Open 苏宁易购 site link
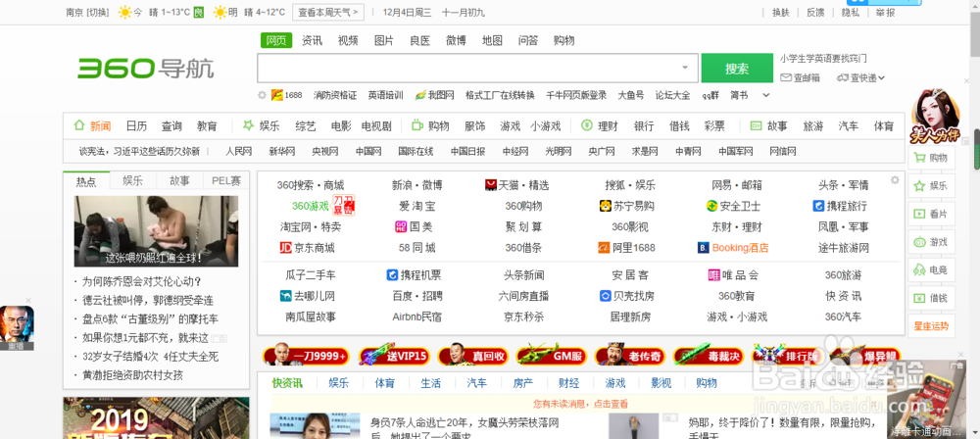Viewport: 980px width, 439px height. (x=626, y=206)
